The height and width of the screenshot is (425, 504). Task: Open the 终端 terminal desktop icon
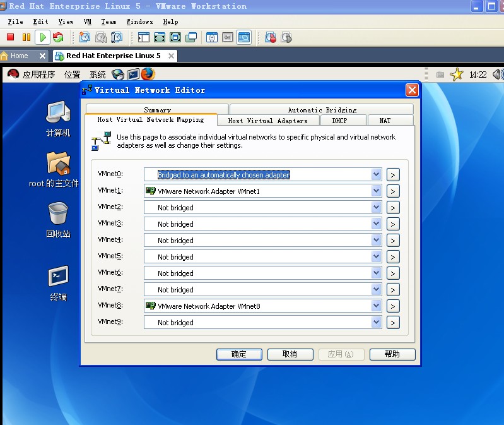[x=58, y=277]
